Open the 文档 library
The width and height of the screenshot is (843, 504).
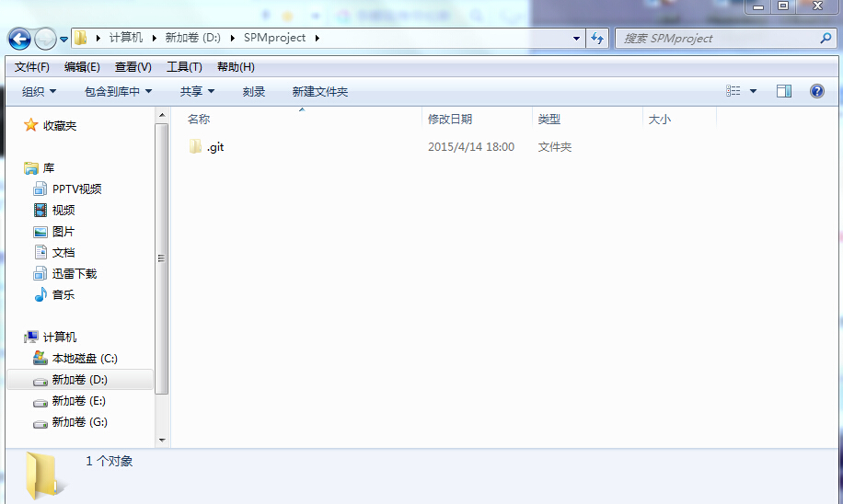tap(64, 253)
